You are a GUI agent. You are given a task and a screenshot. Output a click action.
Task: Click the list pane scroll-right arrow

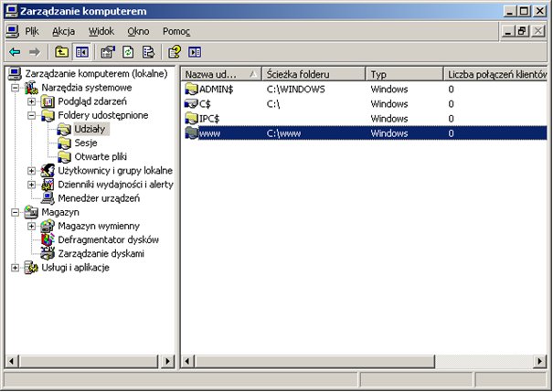[539, 361]
